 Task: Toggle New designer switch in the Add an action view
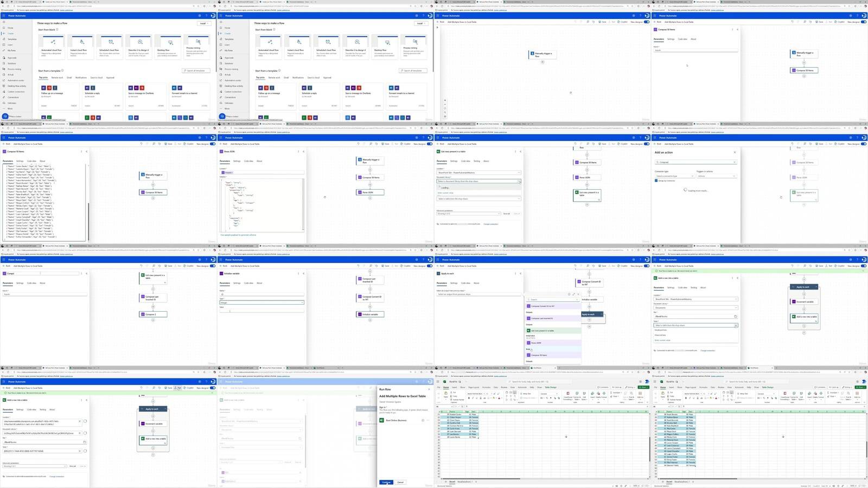click(x=864, y=144)
